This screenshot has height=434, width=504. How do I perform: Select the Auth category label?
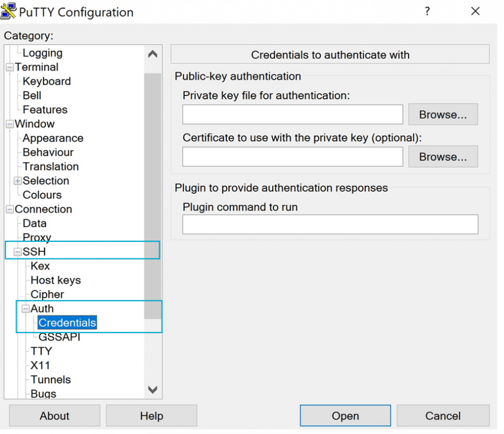(42, 309)
